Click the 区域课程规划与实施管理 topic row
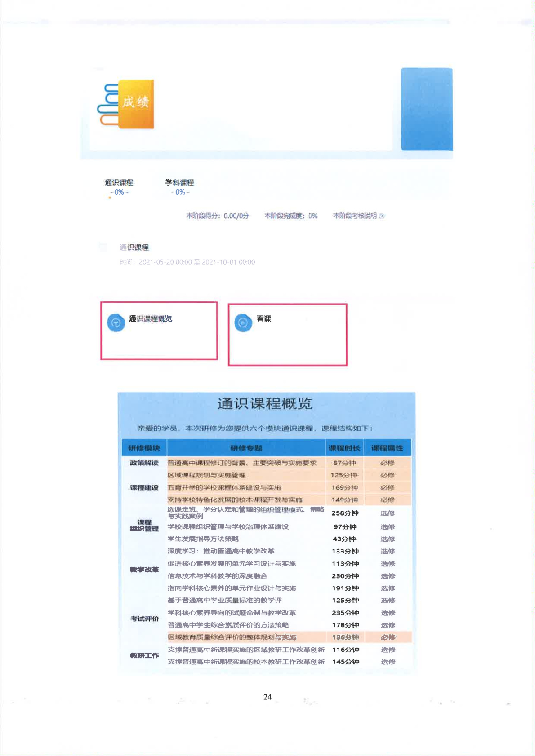The height and width of the screenshot is (756, 535). 289,475
